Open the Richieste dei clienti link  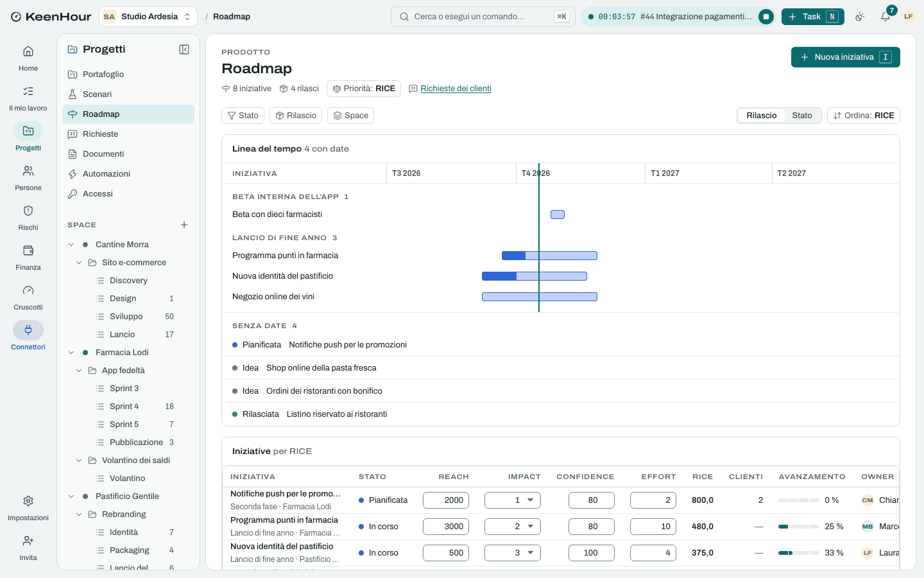(x=456, y=89)
